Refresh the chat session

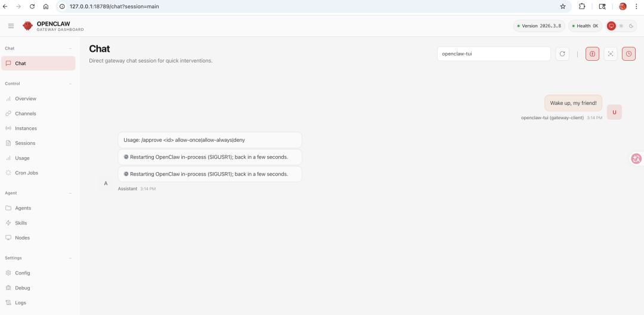(x=562, y=54)
